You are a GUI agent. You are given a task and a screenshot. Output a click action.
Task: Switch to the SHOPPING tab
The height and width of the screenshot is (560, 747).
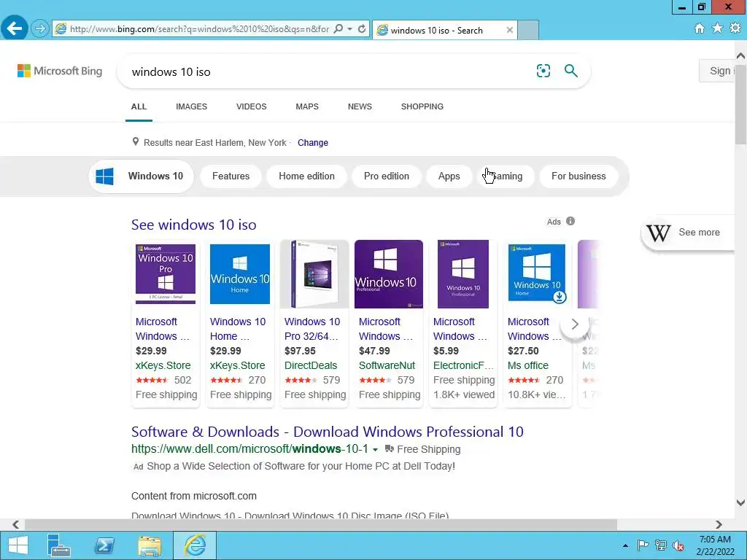[422, 106]
